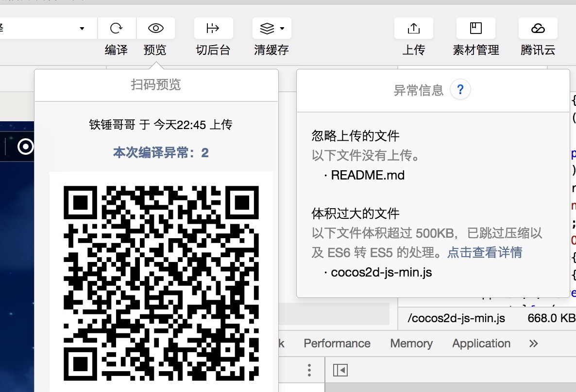Image resolution: width=576 pixels, height=392 pixels.
Task: Click the 切后台 label
Action: coord(213,50)
